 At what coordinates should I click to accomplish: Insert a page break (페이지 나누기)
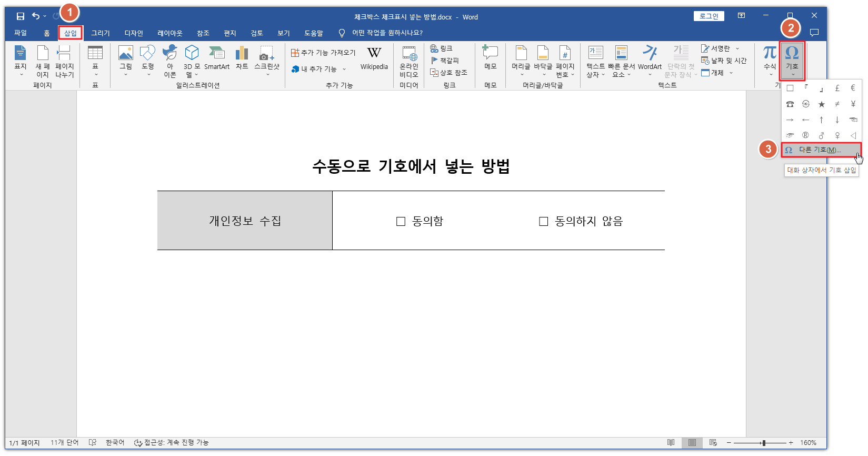64,61
